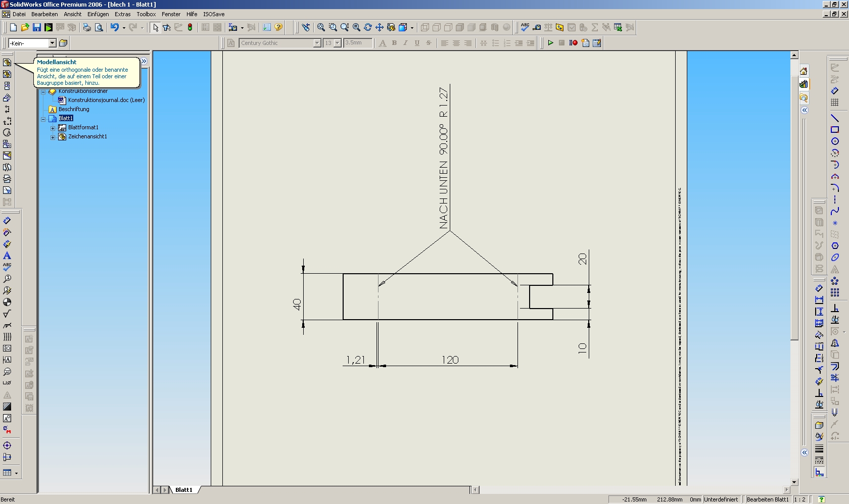
Task: Click the Undo arrow icon
Action: (x=115, y=27)
